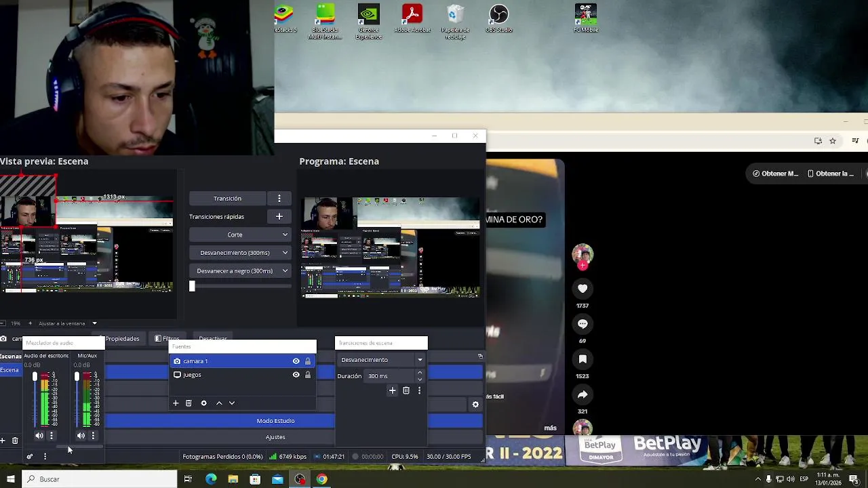Open Desvanecimiento scene transition combo box

point(381,360)
